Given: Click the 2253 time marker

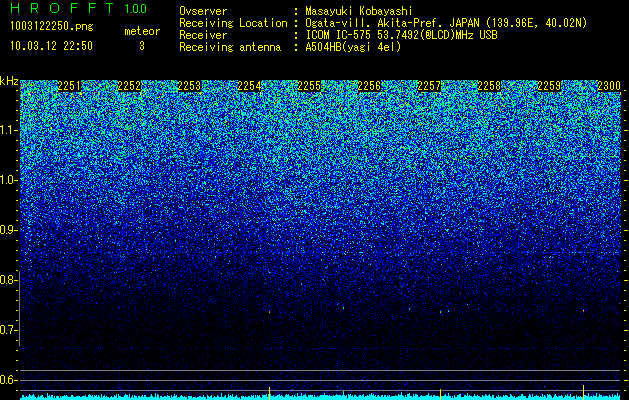Looking at the screenshot, I should point(189,86).
